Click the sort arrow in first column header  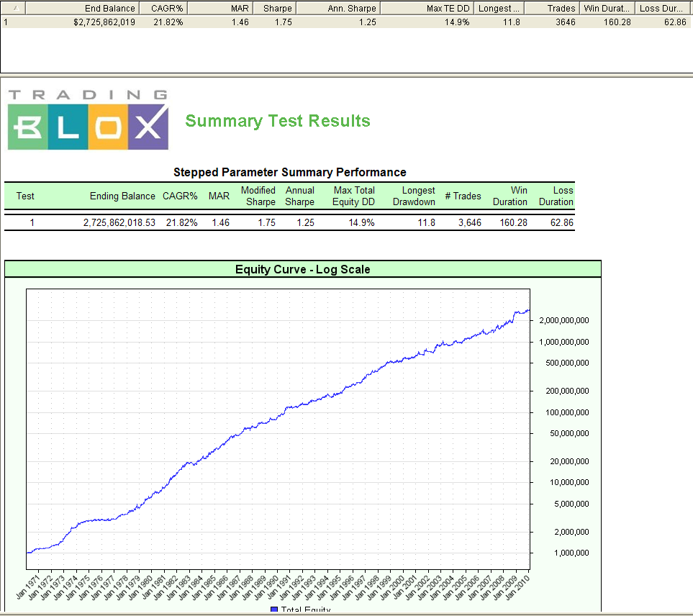coord(16,9)
